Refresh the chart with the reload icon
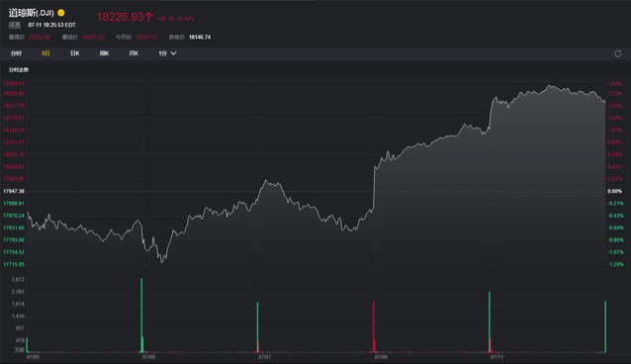The image size is (631, 364). point(618,53)
